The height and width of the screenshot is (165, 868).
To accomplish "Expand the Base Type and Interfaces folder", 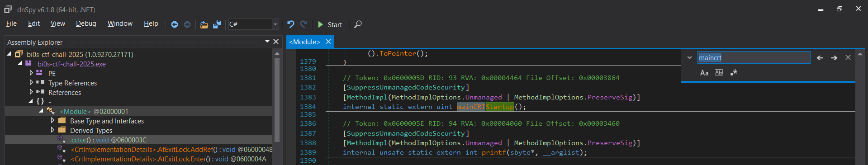I will point(52,121).
